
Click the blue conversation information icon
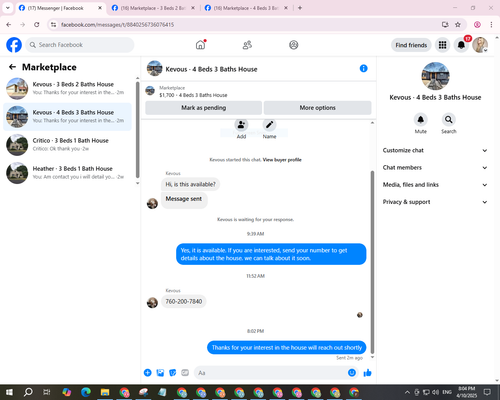363,68
